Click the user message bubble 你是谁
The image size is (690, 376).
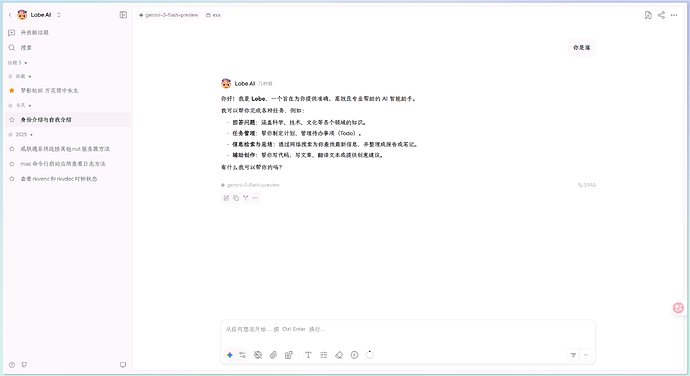click(x=581, y=48)
